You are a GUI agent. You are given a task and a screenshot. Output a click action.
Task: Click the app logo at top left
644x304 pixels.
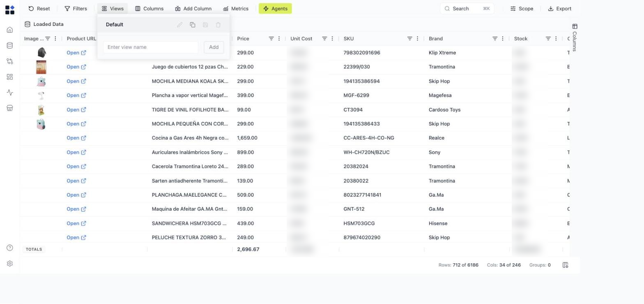tap(10, 10)
